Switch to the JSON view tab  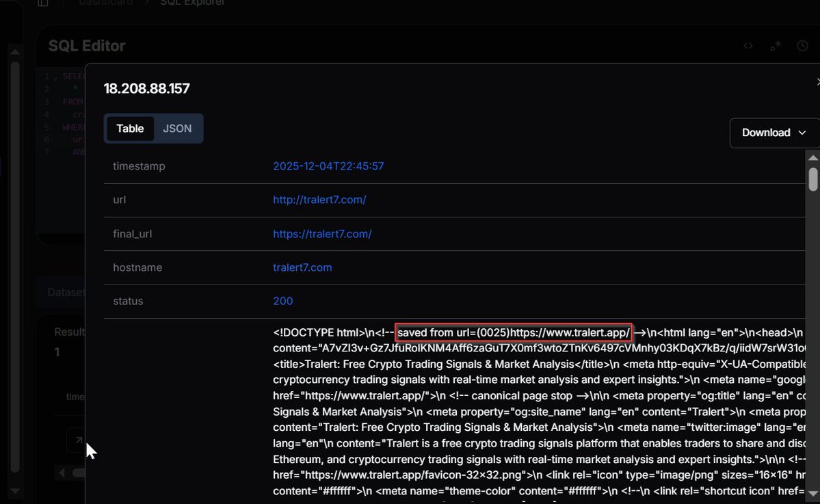coord(176,128)
